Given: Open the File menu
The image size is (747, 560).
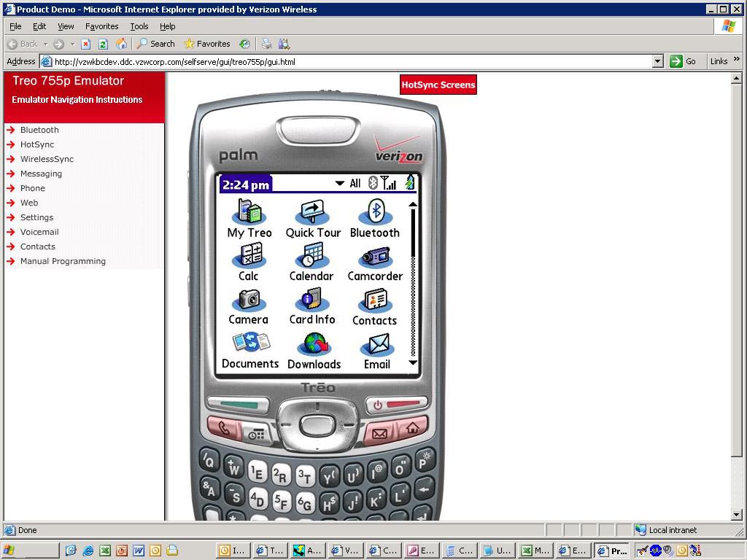Looking at the screenshot, I should (x=15, y=26).
